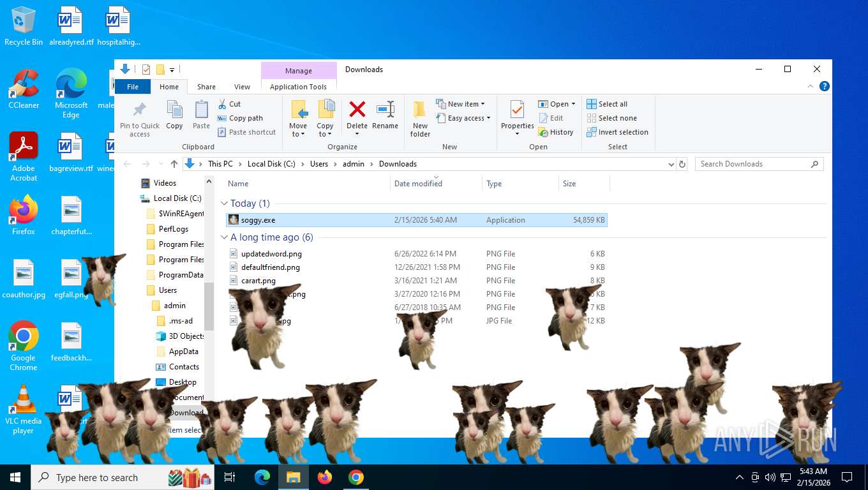Select updatedword.png file
This screenshot has height=490, width=868.
417,254
